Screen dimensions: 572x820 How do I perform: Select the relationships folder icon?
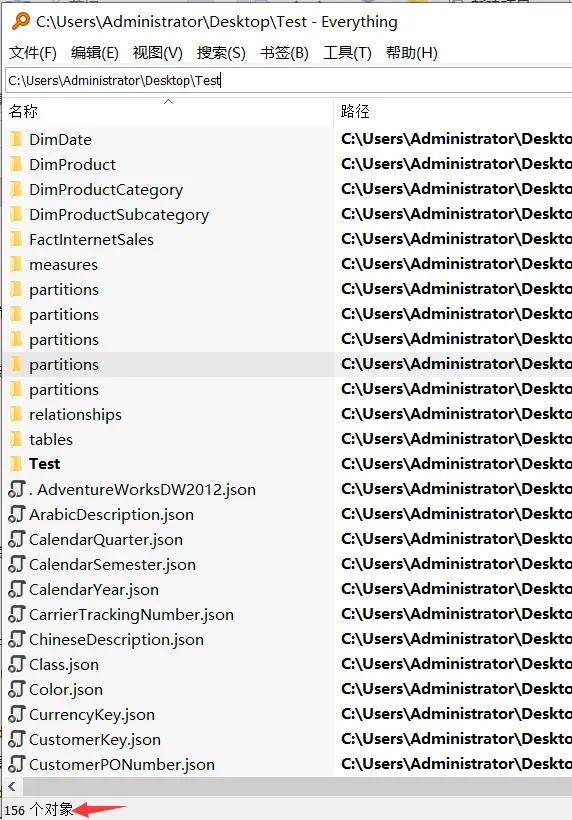click(16, 414)
